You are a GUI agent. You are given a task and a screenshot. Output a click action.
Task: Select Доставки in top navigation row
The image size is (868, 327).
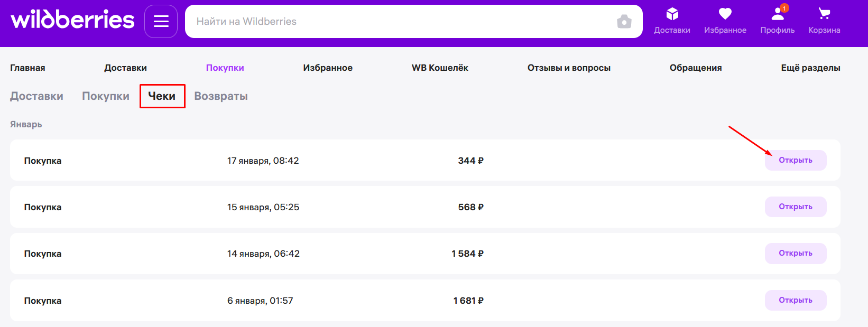coord(125,68)
